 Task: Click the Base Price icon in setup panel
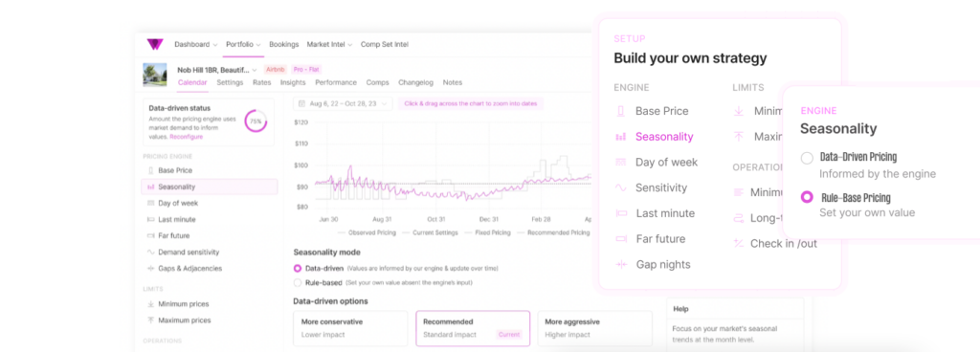[x=620, y=111]
